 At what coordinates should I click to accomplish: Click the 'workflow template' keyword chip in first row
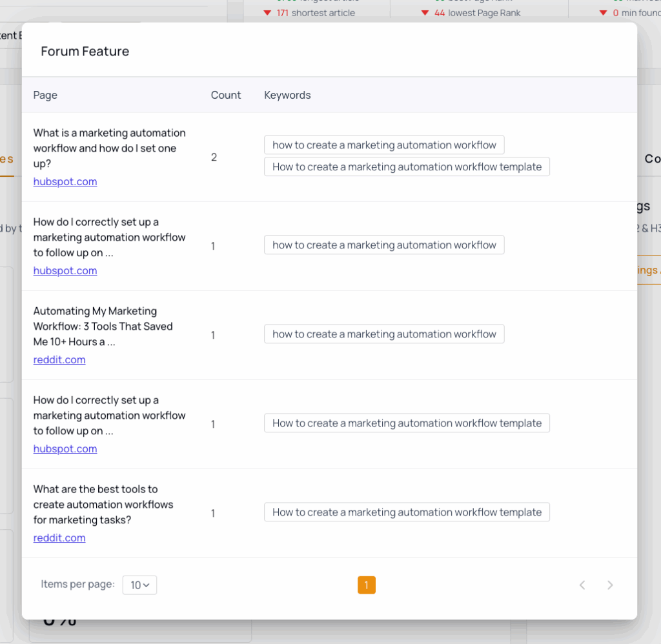407,167
